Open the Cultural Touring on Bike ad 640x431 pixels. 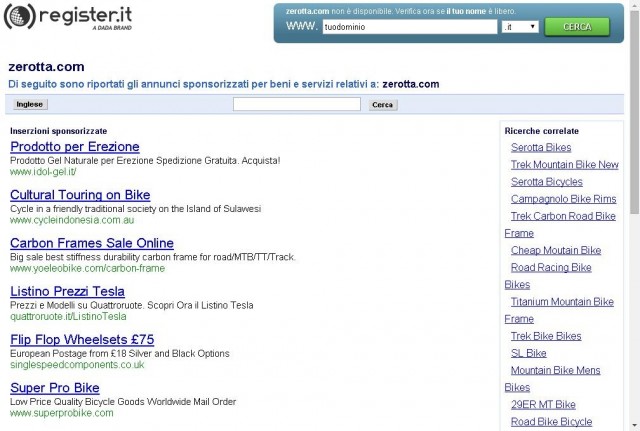click(x=80, y=195)
